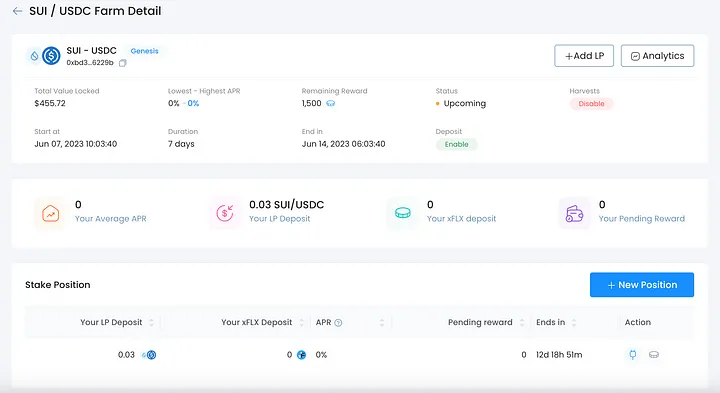The height and width of the screenshot is (393, 720).
Task: Open the Genesis tag
Action: coord(144,51)
